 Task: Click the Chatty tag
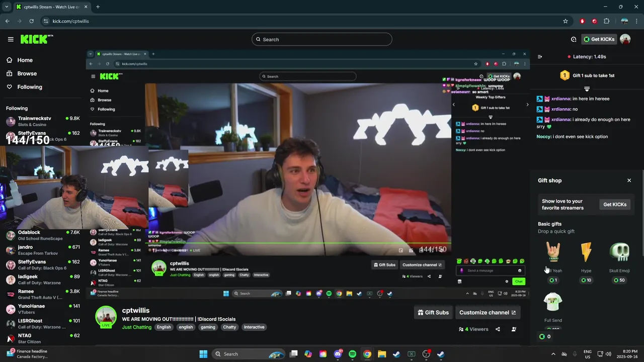pos(229,327)
